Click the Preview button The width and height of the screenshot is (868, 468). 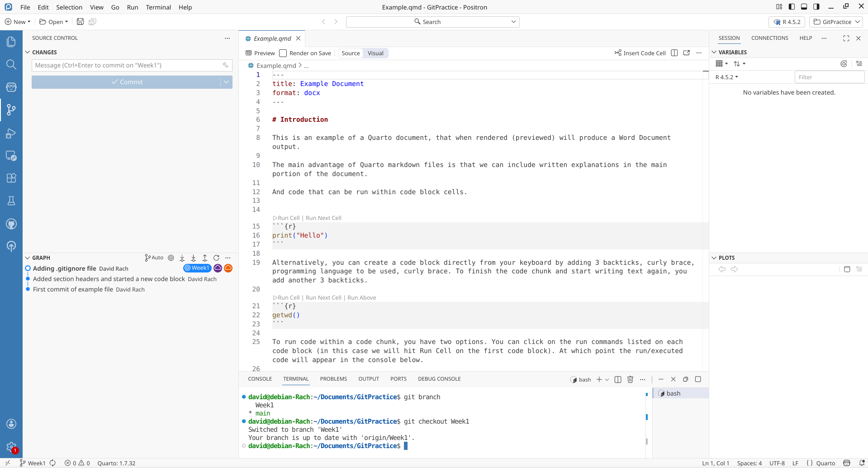tap(260, 53)
